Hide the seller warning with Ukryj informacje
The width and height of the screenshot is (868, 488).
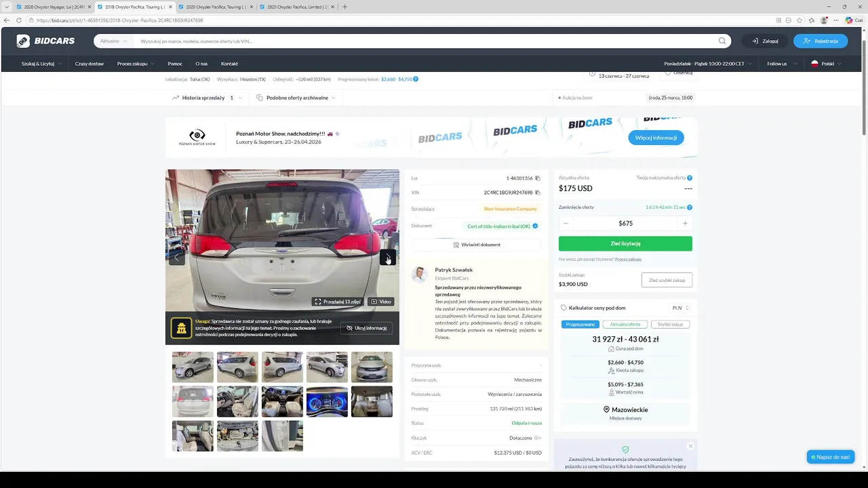[366, 328]
